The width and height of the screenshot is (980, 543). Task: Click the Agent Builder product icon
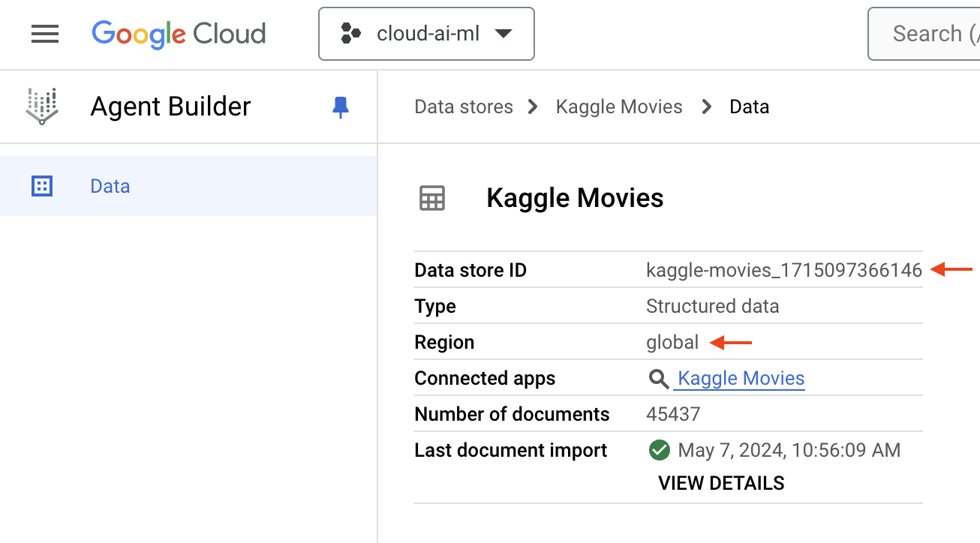tap(41, 106)
